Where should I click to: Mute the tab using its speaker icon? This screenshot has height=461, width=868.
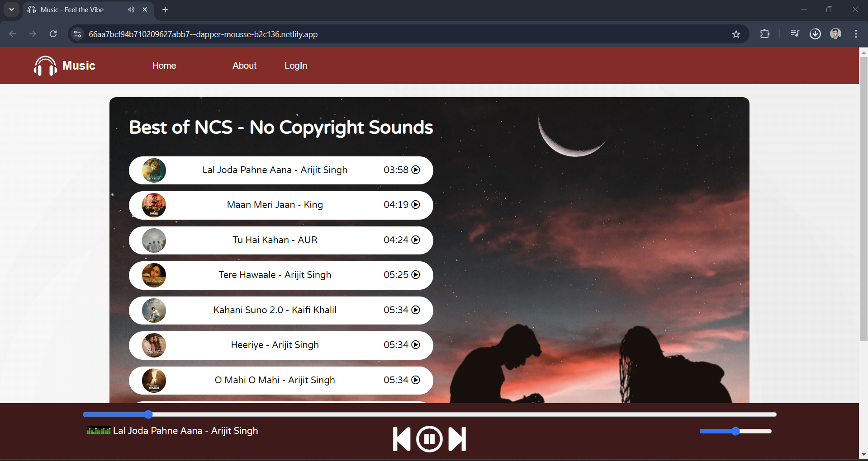131,9
